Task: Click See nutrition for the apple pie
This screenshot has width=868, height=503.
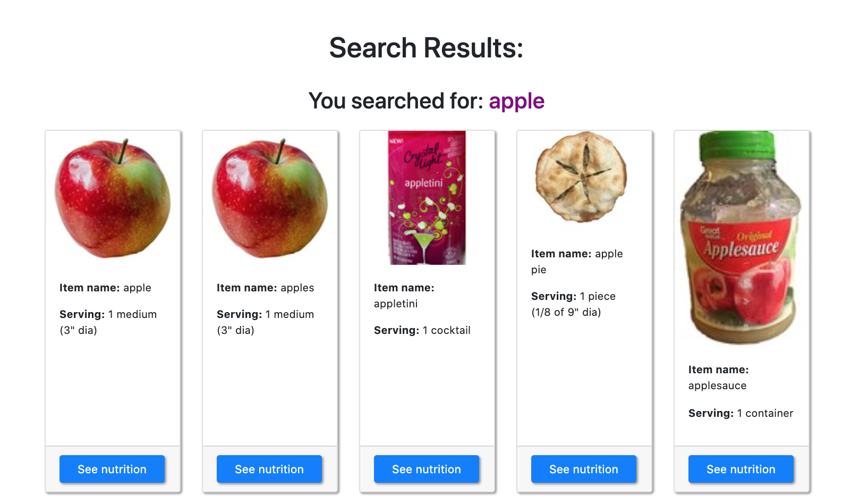Action: [x=583, y=469]
